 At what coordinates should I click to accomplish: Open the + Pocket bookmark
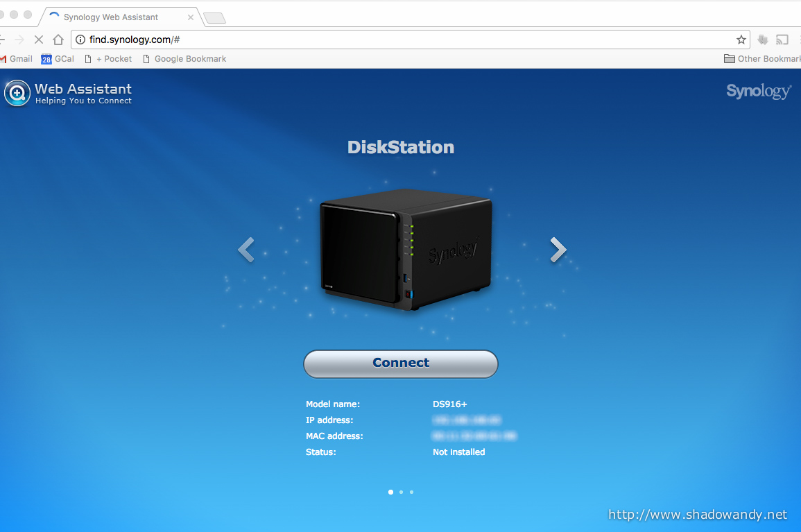(x=107, y=59)
